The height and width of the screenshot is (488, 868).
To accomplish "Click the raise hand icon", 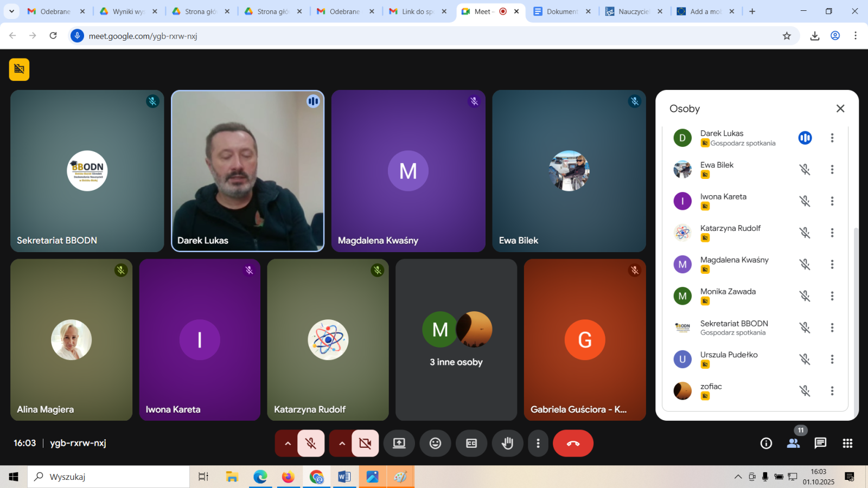I will coord(507,444).
